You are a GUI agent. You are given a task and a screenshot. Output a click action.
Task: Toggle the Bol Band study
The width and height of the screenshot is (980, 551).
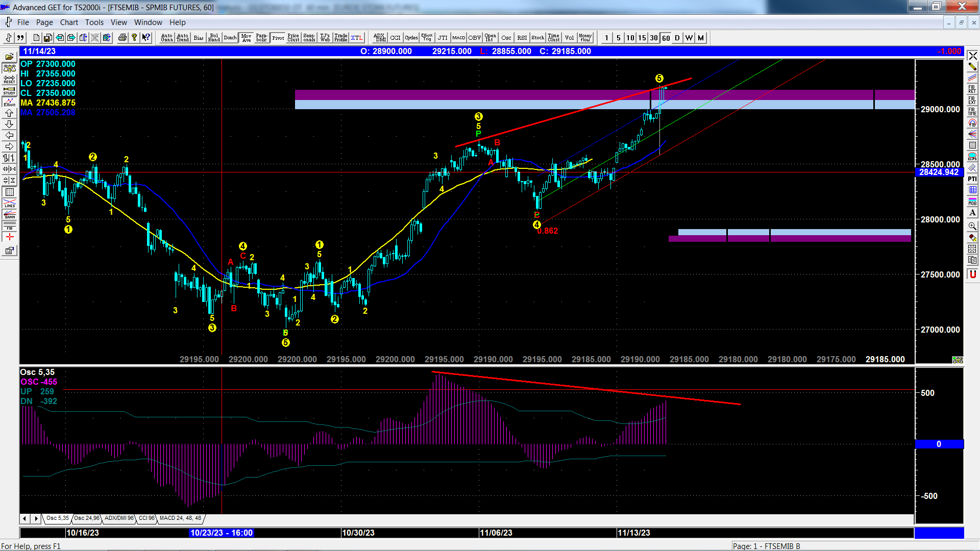tap(214, 38)
